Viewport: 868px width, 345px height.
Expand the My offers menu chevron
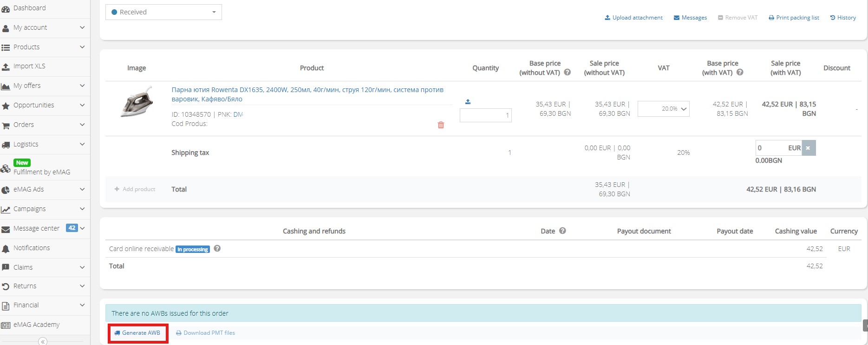82,86
